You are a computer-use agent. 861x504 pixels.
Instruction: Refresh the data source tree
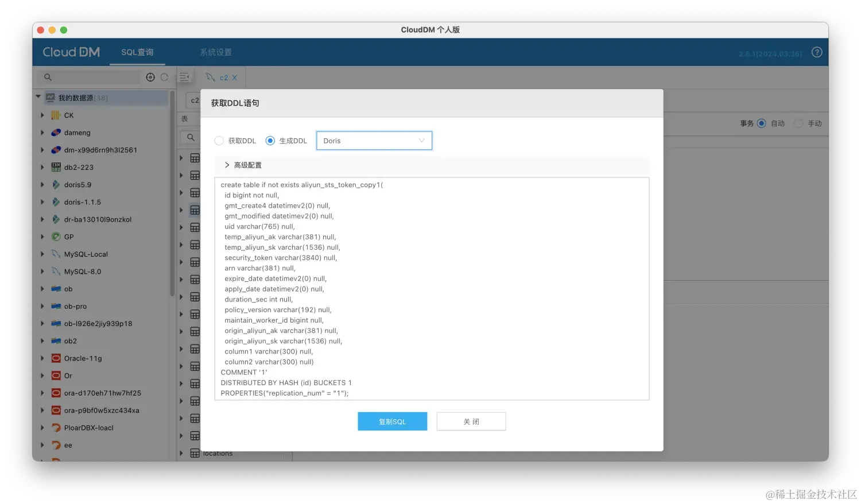tap(164, 77)
